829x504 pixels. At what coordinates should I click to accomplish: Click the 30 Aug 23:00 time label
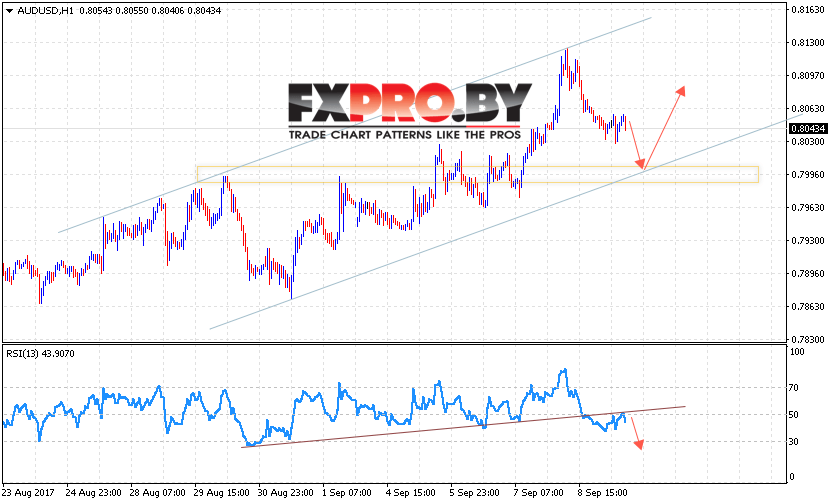coord(285,492)
